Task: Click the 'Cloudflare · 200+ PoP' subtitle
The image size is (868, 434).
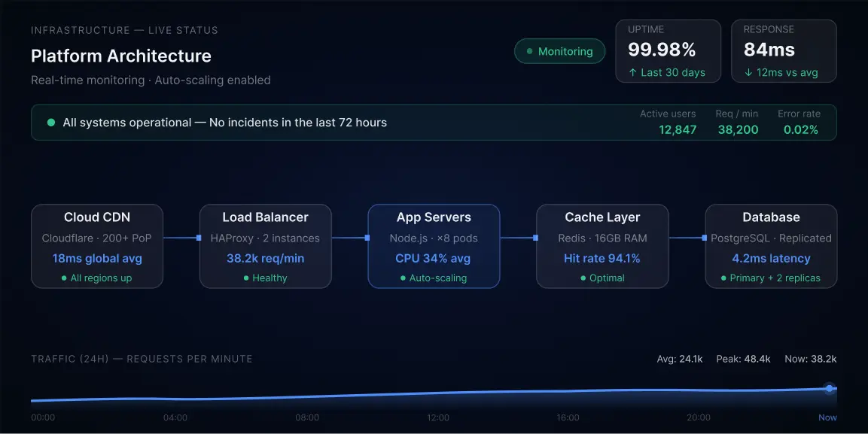Action: pyautogui.click(x=97, y=238)
